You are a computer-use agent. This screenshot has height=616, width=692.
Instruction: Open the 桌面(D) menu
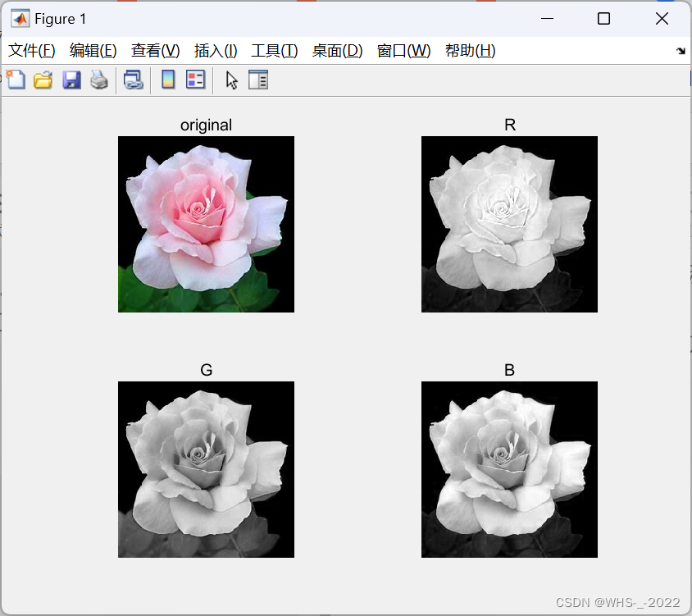(x=338, y=51)
